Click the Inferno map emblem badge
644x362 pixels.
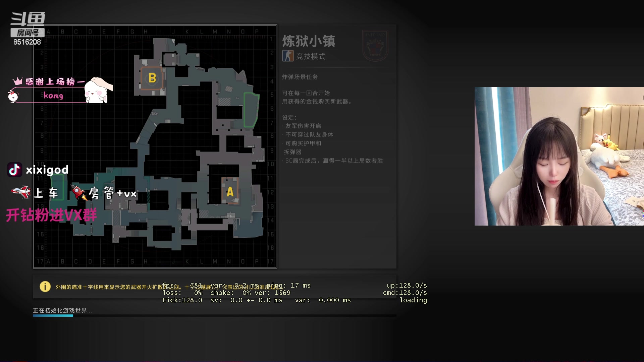pos(375,46)
